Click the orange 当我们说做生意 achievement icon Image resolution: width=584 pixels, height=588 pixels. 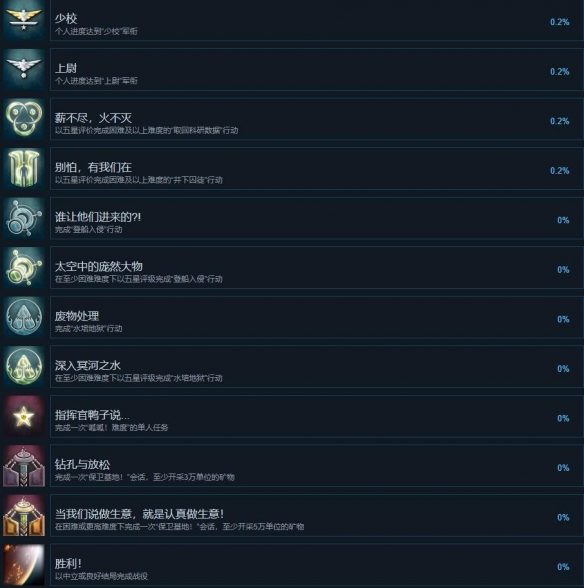pyautogui.click(x=24, y=515)
